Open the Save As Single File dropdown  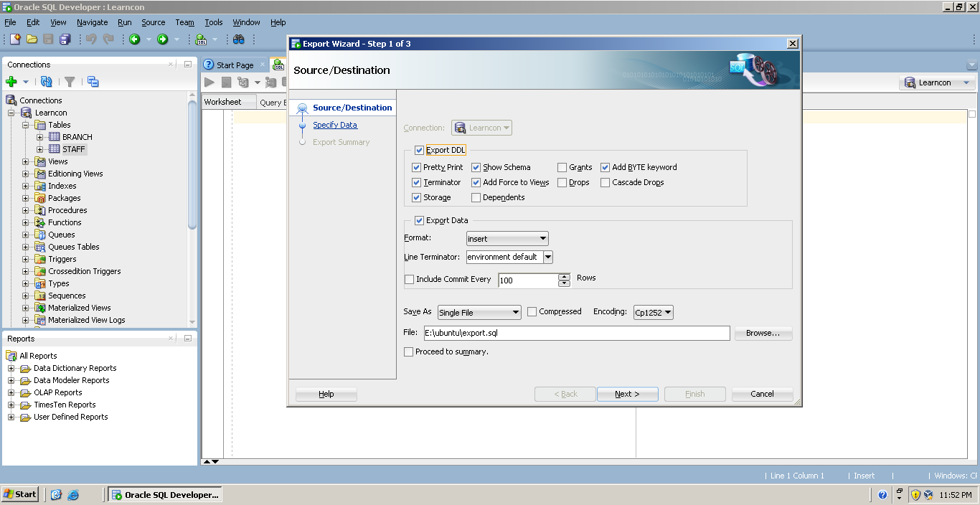(479, 313)
